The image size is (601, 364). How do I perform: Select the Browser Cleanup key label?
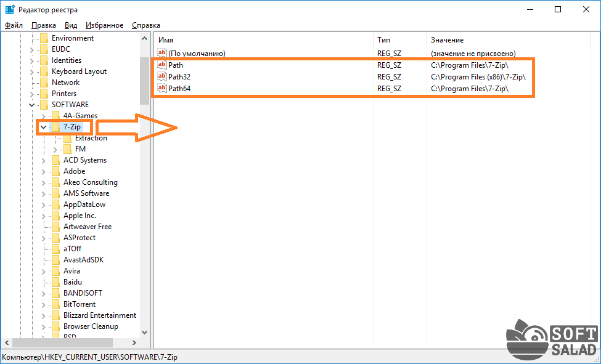pyautogui.click(x=91, y=326)
